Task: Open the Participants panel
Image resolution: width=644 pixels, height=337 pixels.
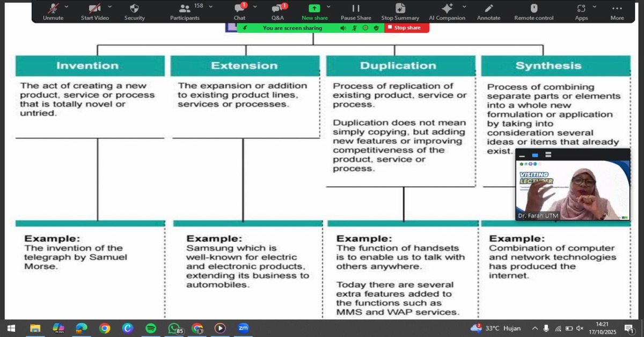Action: click(x=185, y=11)
